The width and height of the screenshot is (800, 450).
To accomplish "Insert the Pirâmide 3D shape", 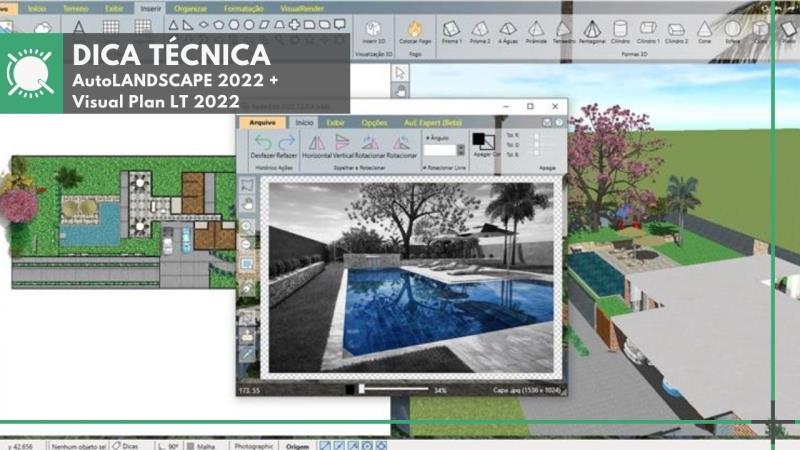I will tap(536, 29).
